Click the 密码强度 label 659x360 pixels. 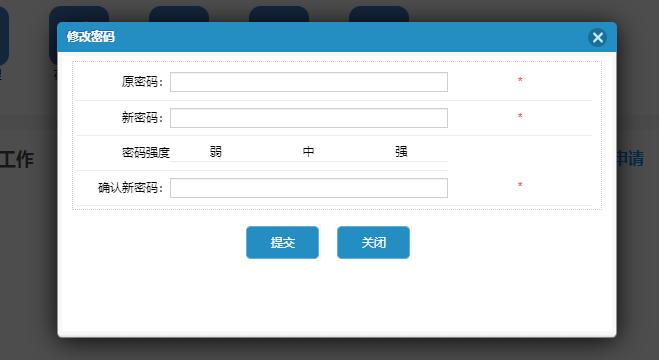click(x=146, y=152)
